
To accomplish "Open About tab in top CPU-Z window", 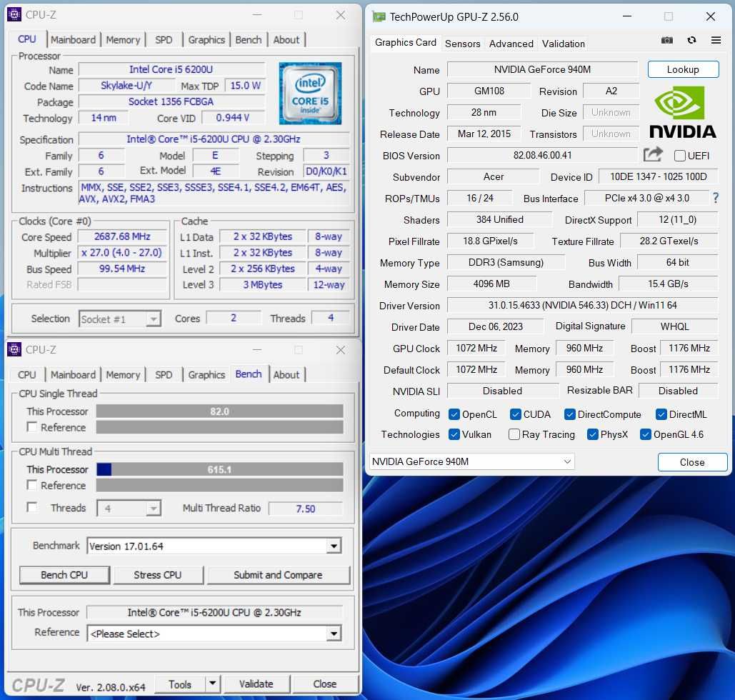I will (x=286, y=40).
